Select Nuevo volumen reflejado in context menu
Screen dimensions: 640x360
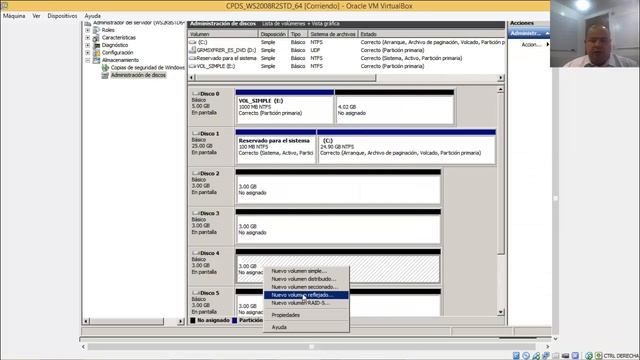click(x=306, y=295)
